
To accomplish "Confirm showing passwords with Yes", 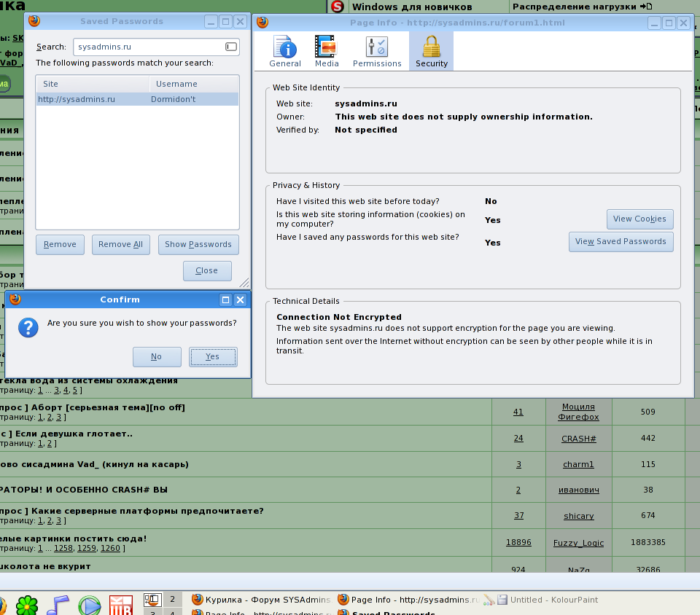I will coord(213,357).
